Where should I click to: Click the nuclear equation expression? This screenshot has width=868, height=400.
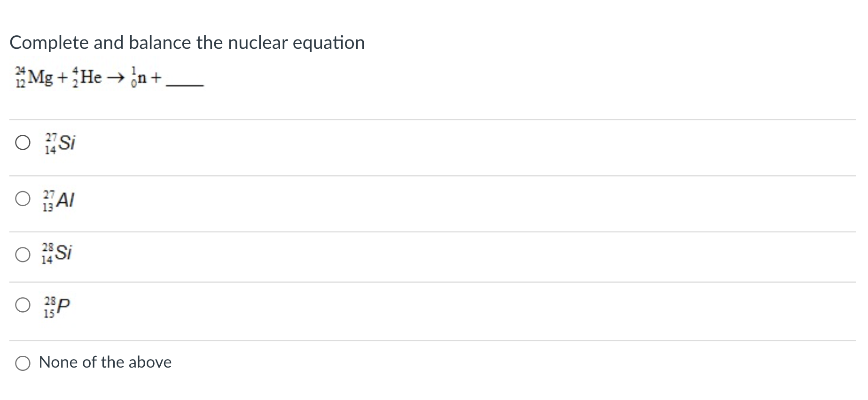pyautogui.click(x=106, y=77)
